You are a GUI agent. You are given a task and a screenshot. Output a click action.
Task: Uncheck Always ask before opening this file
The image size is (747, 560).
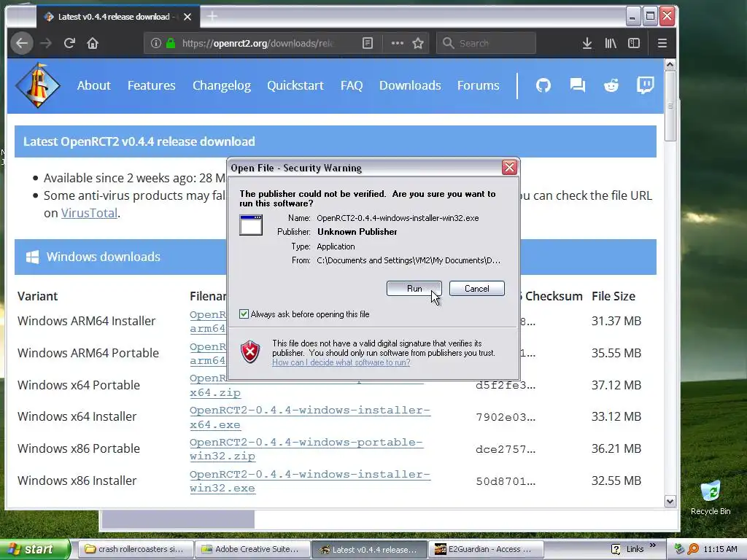click(244, 314)
